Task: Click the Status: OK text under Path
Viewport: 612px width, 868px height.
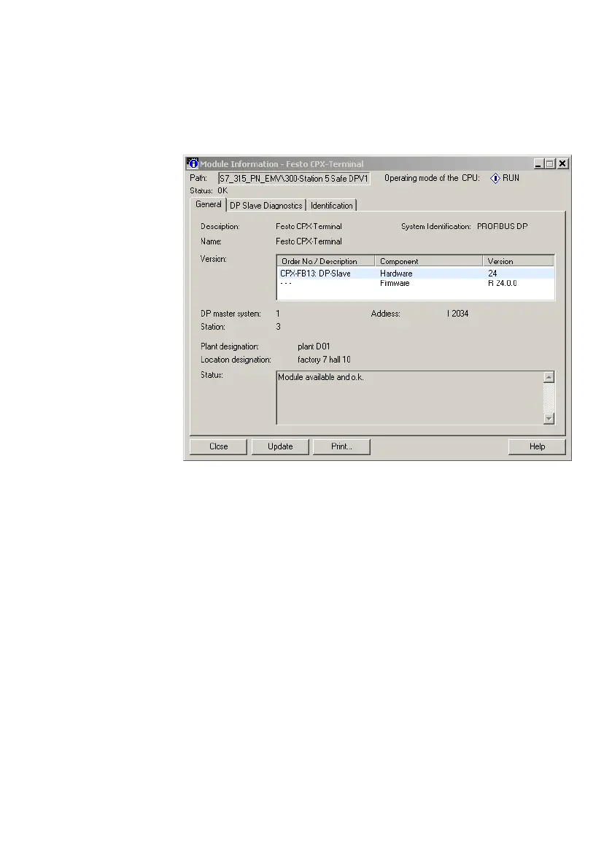Action: click(x=209, y=190)
